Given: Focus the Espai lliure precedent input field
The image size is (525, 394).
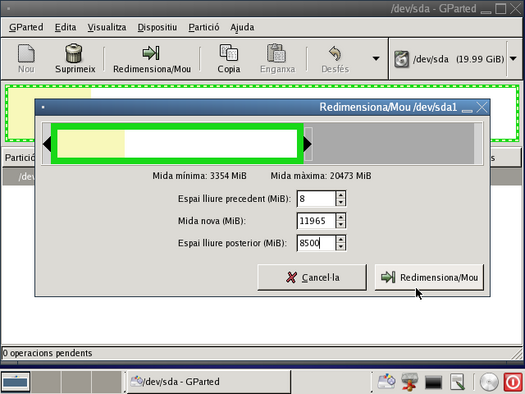Looking at the screenshot, I should tap(316, 199).
